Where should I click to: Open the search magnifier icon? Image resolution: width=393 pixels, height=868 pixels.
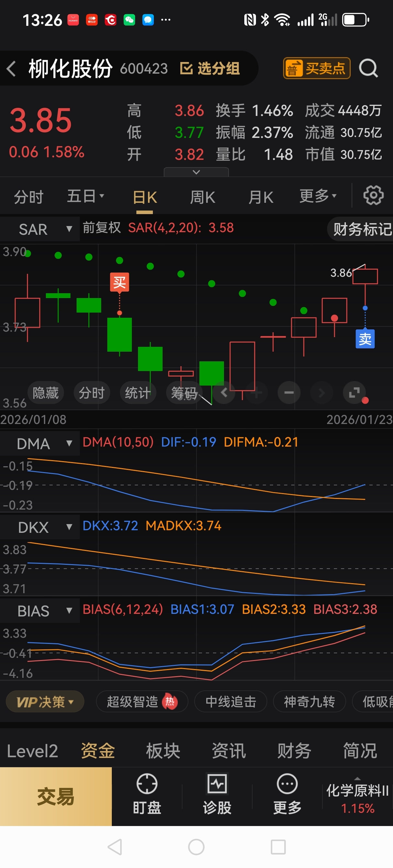click(x=368, y=68)
